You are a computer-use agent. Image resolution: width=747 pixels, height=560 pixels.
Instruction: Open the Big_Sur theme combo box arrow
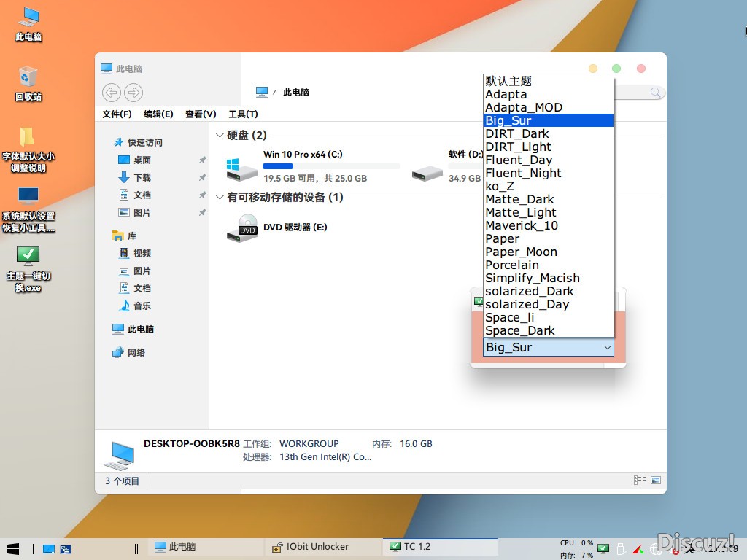tap(608, 347)
